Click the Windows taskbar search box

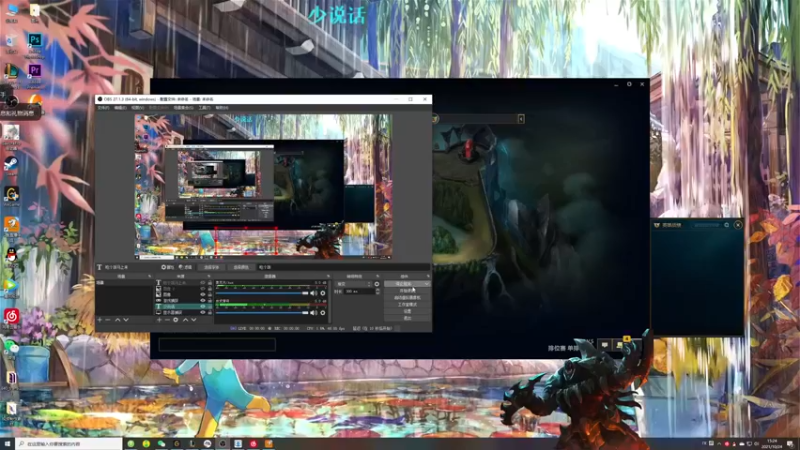[x=69, y=444]
